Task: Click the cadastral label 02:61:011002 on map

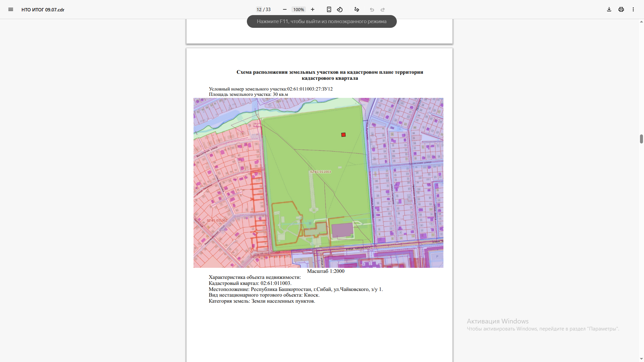Action: 217,221
